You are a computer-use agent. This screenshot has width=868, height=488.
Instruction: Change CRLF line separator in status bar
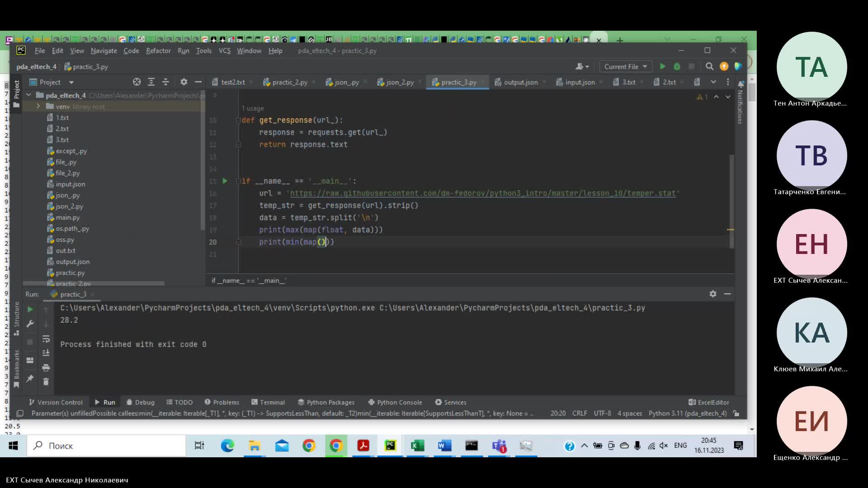580,413
